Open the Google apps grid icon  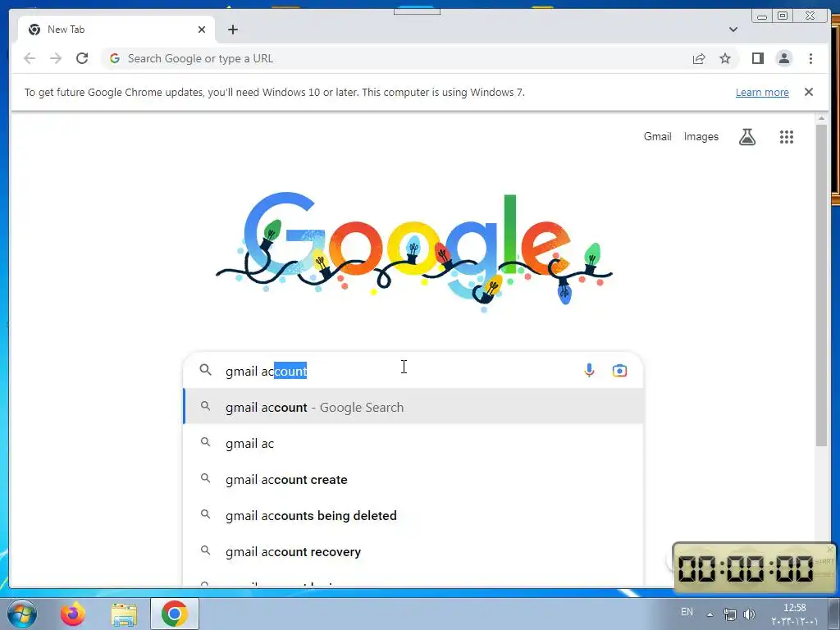(x=786, y=137)
